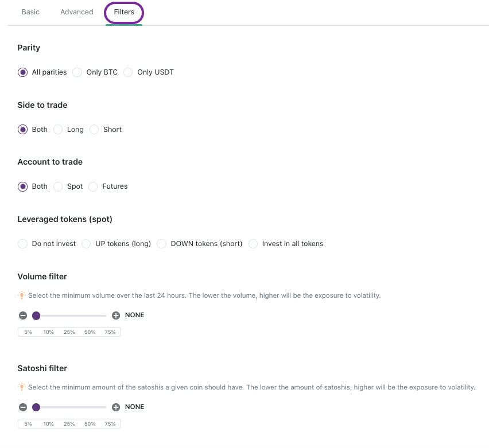The height and width of the screenshot is (448, 489).
Task: Click the Volume filter slider handle
Action: [36, 315]
